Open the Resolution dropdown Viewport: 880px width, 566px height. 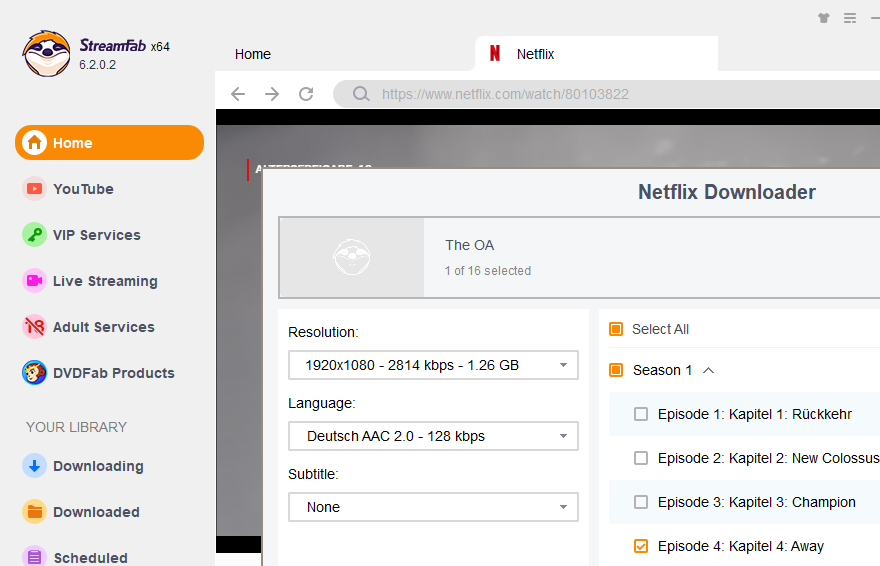433,365
